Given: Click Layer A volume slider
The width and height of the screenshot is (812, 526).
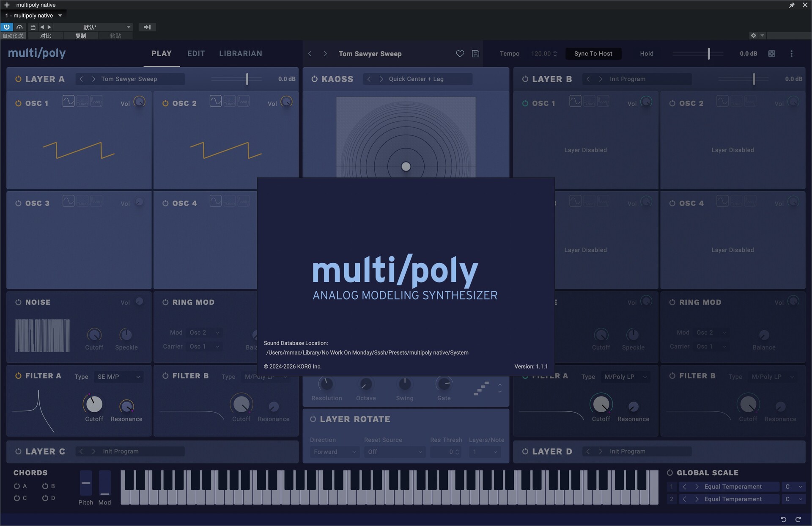Looking at the screenshot, I should 247,79.
